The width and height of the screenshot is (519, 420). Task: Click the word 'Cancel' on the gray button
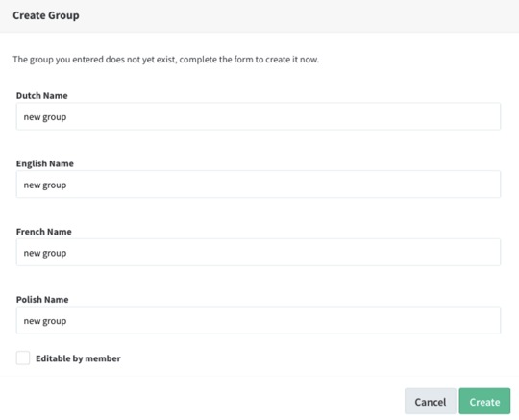[x=431, y=402]
